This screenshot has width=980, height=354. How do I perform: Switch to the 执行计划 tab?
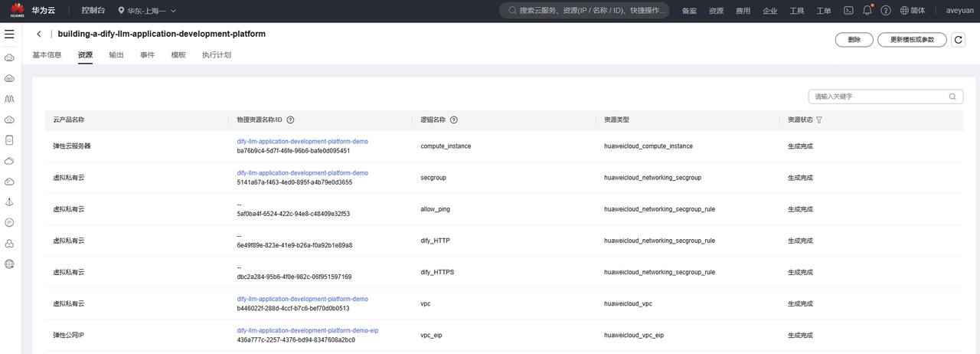[x=216, y=55]
